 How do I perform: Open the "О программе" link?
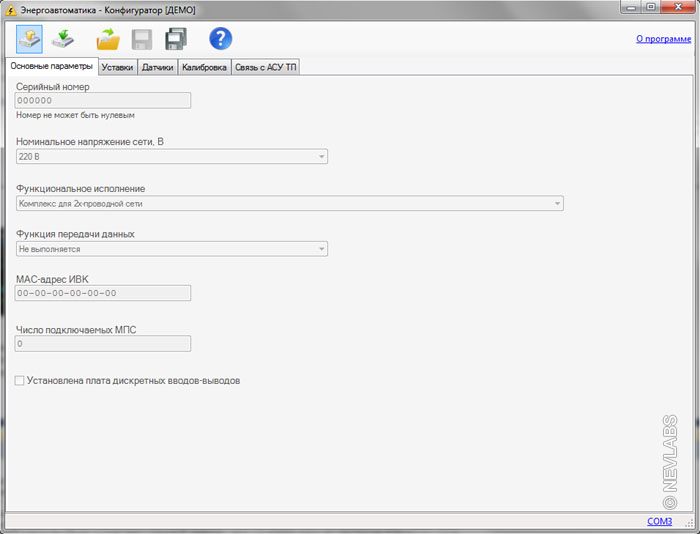coord(662,39)
